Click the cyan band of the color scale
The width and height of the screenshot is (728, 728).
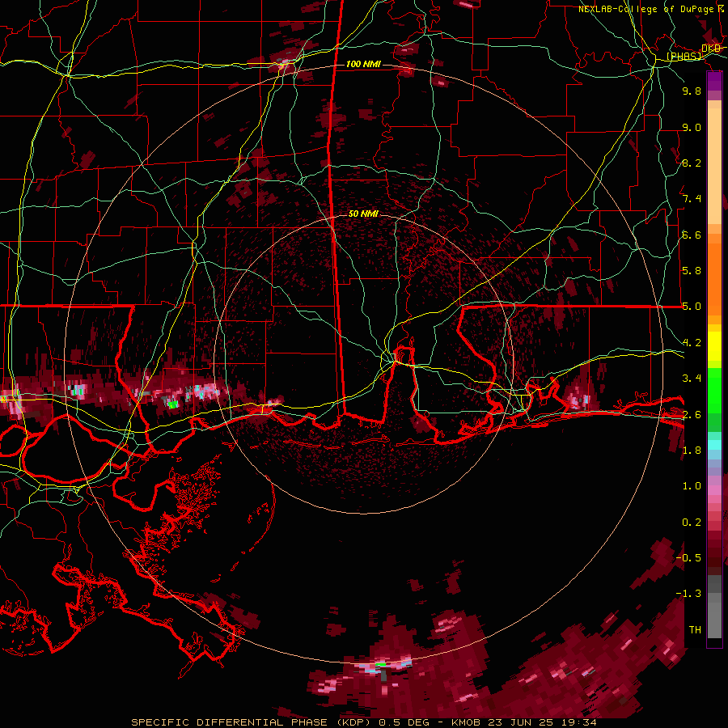[x=714, y=445]
